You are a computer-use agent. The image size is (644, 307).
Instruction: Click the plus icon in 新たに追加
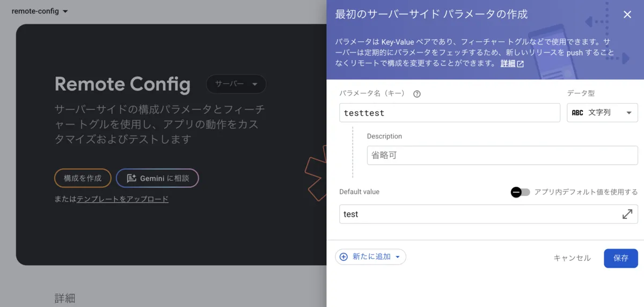(343, 257)
